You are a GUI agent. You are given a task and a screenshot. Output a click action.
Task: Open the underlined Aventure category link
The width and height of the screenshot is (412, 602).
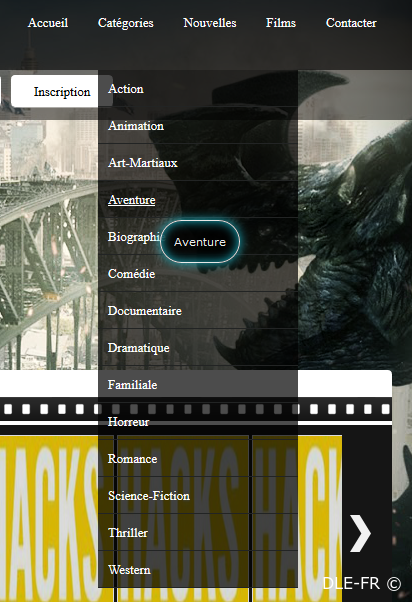coord(132,200)
